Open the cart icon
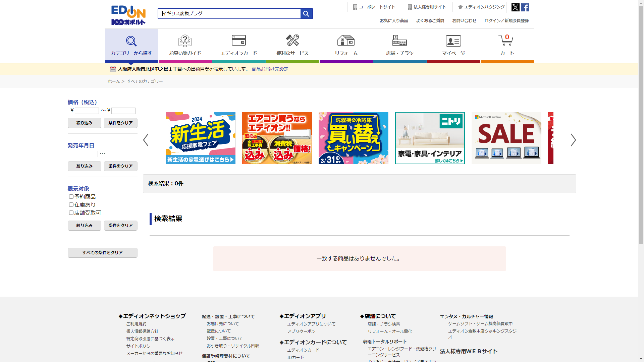This screenshot has height=362, width=644. pyautogui.click(x=506, y=41)
